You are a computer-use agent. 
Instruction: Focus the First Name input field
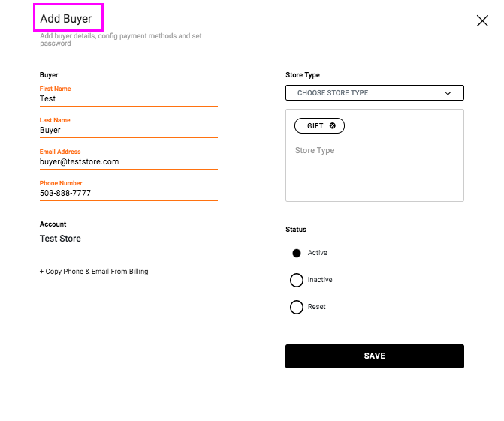[128, 99]
